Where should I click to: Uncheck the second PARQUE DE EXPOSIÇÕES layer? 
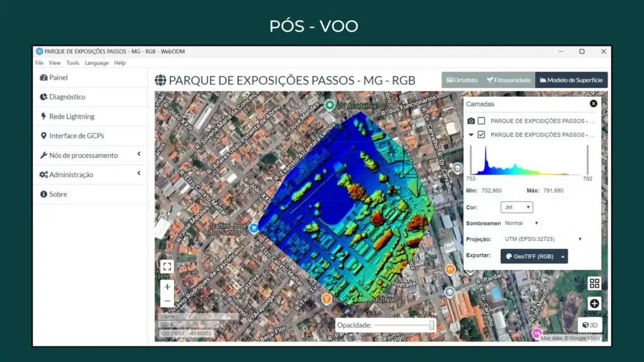coord(481,134)
